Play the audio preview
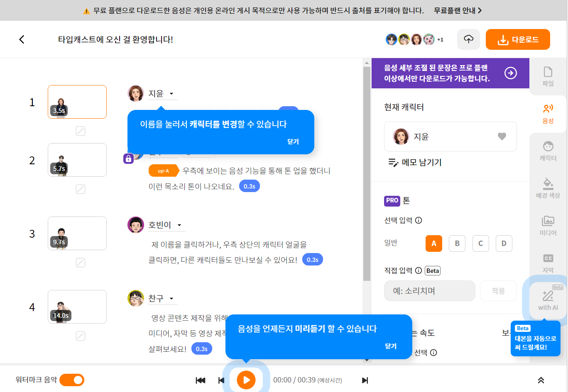This screenshot has width=568, height=392. (246, 380)
